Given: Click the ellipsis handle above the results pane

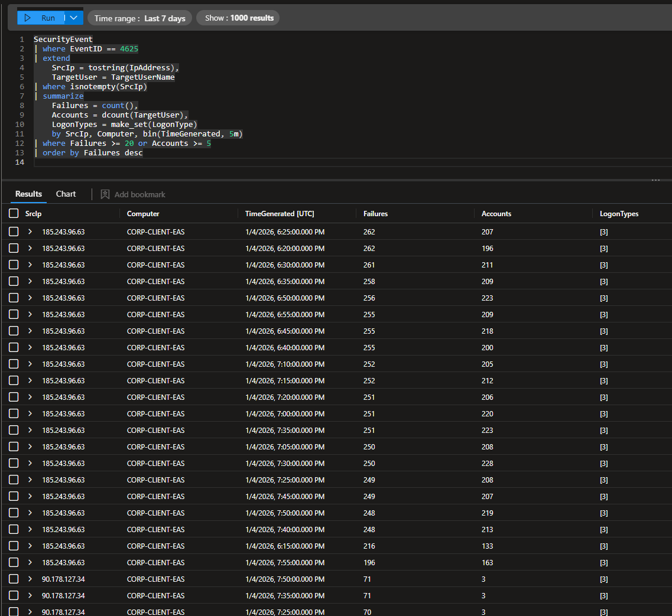Looking at the screenshot, I should pos(655,180).
